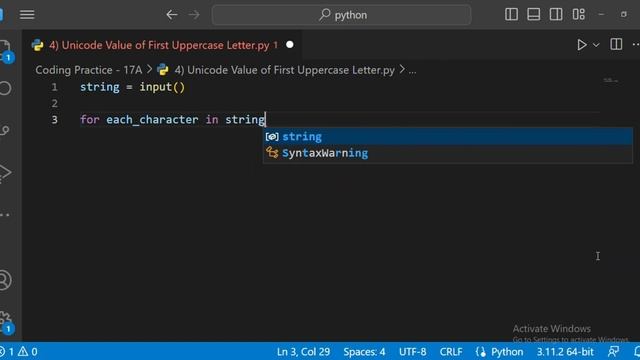640x360 pixels.
Task: Open Source Control in the activity bar
Action: point(5,130)
